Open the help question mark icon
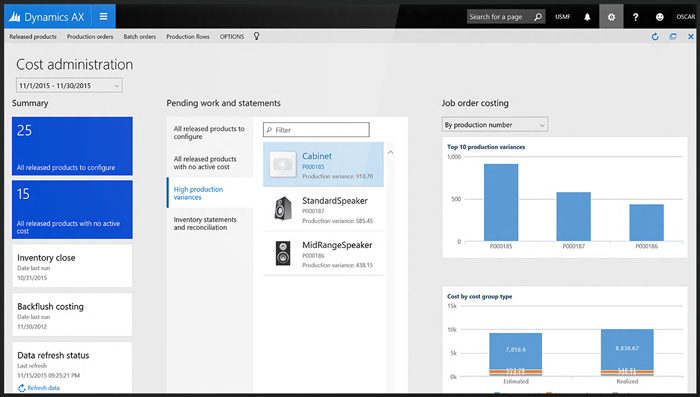This screenshot has height=397, width=700. (635, 17)
